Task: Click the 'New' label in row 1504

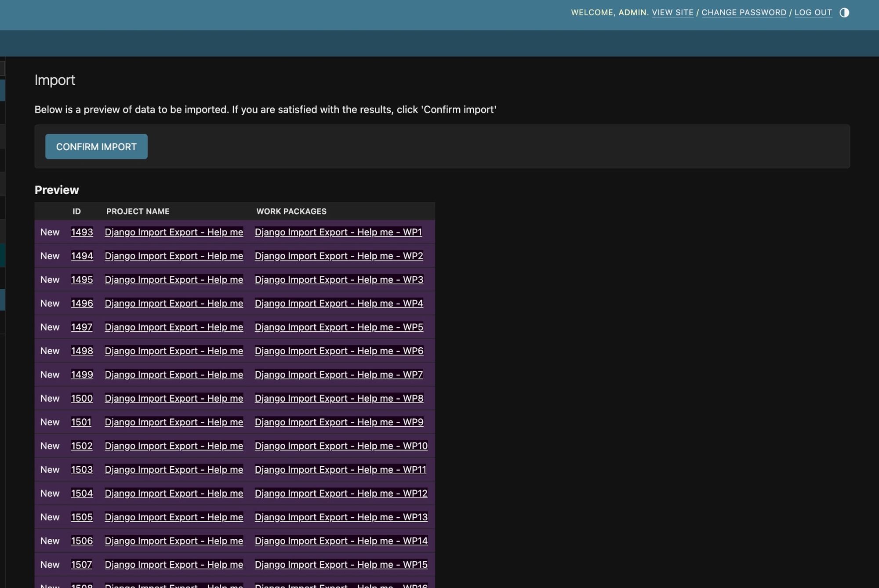Action: (x=50, y=493)
